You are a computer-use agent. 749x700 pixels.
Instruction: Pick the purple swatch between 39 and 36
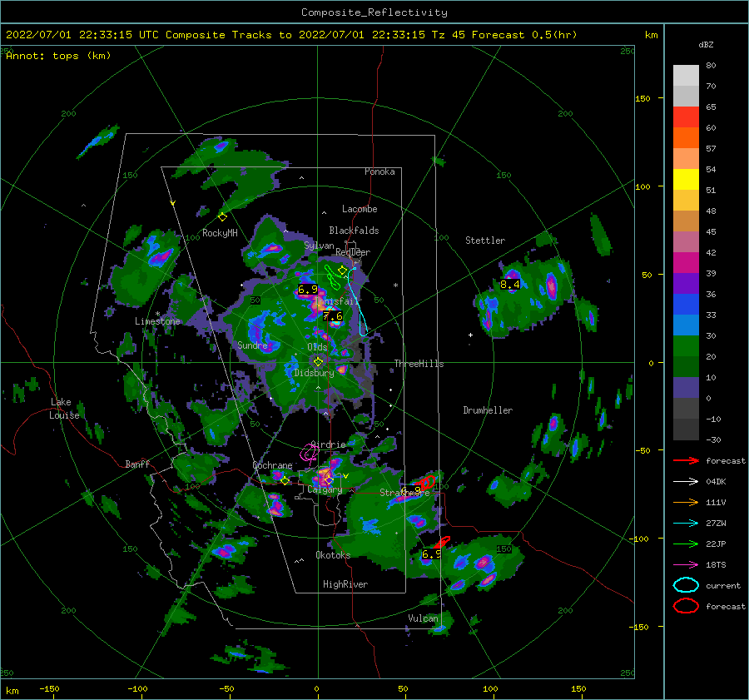pos(686,283)
